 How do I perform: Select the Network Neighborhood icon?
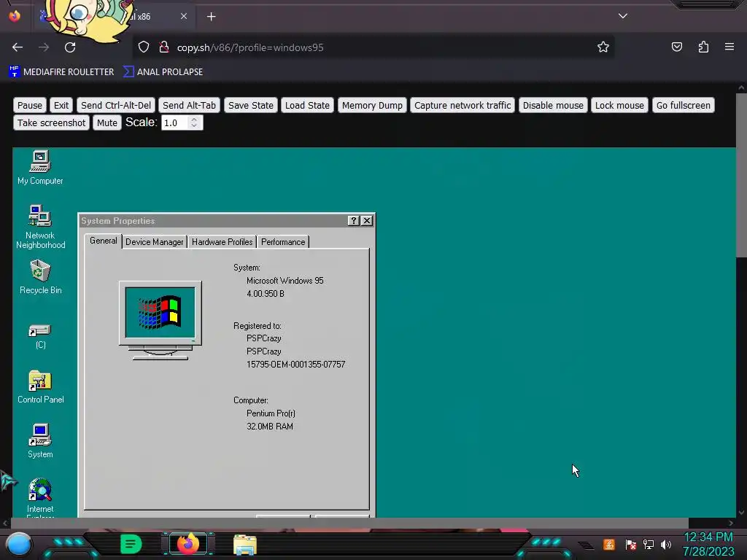pos(40,227)
